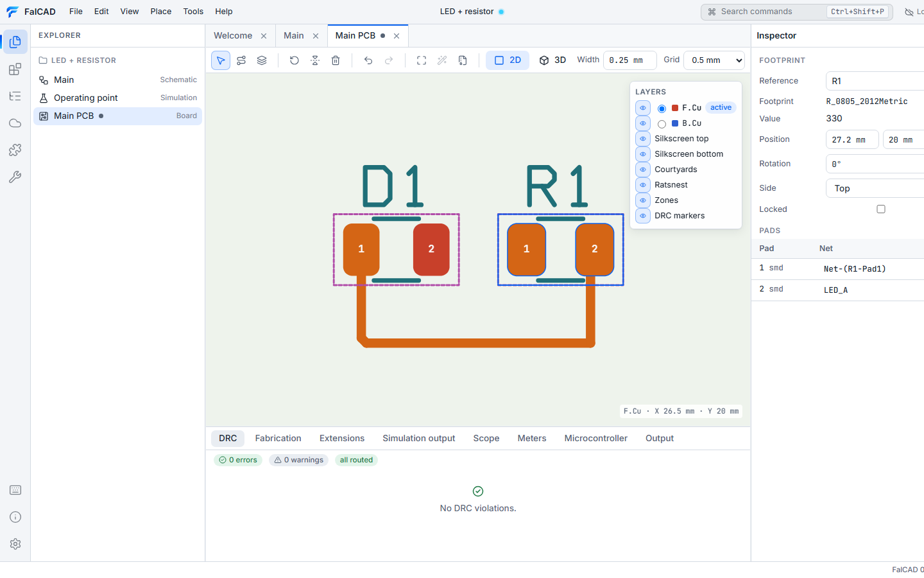This screenshot has height=578, width=924.
Task: Undo the last action
Action: (x=368, y=60)
